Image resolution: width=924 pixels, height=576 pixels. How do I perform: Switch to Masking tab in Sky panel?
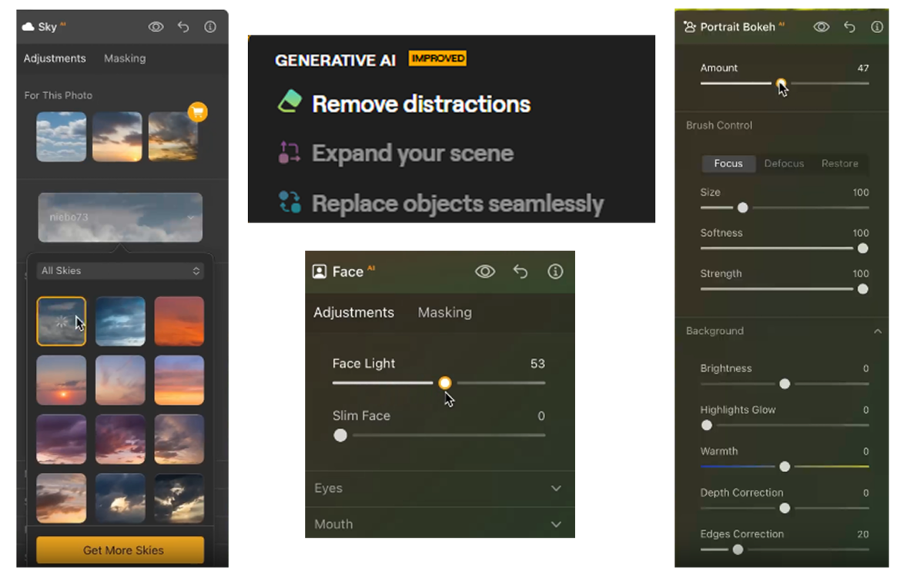[125, 59]
